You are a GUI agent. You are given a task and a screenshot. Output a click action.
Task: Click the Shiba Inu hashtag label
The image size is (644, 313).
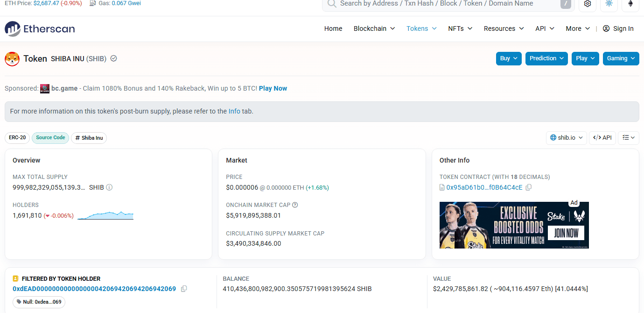pos(89,138)
